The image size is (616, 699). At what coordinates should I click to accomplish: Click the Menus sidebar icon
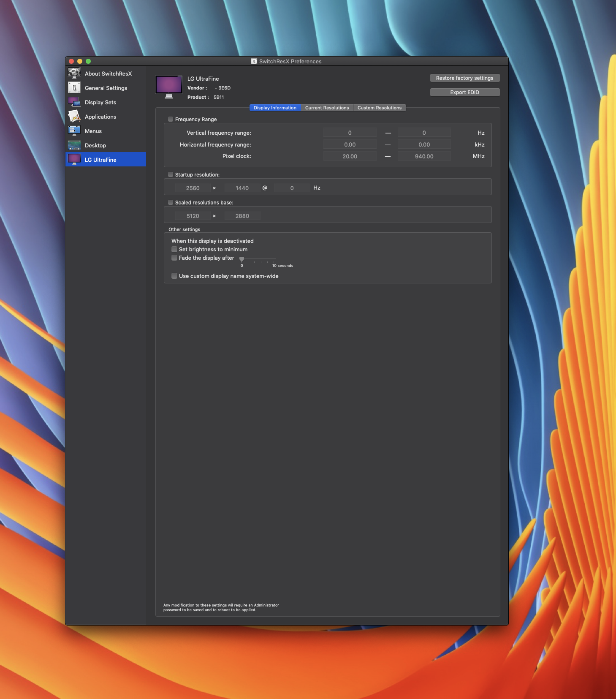pyautogui.click(x=74, y=131)
